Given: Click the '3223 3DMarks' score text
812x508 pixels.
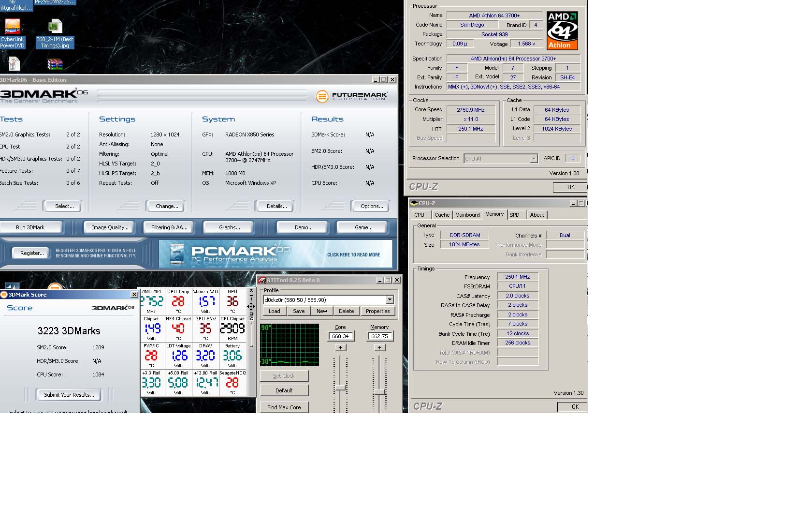Looking at the screenshot, I should coord(69,331).
